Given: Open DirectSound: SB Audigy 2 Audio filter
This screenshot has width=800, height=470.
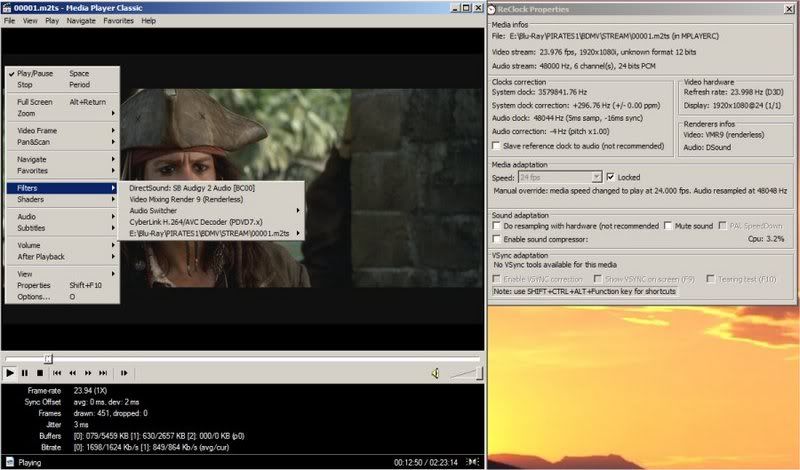Looking at the screenshot, I should (x=211, y=188).
